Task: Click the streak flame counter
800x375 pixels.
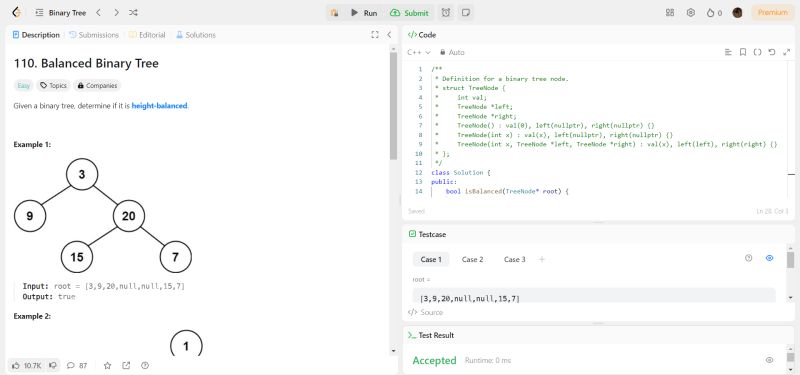Action: click(x=714, y=13)
